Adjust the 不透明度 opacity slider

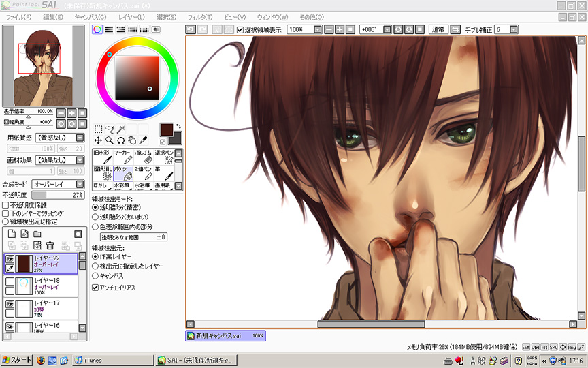click(x=58, y=195)
